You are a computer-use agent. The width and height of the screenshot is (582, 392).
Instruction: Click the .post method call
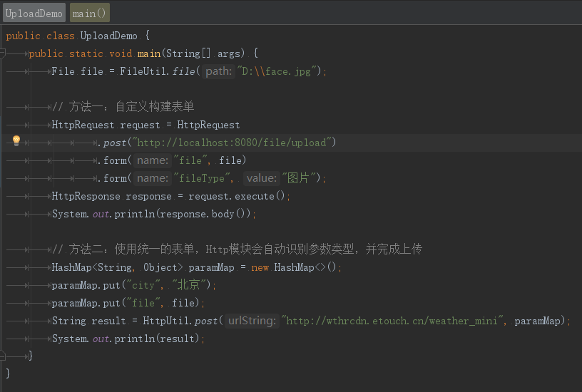pos(112,143)
